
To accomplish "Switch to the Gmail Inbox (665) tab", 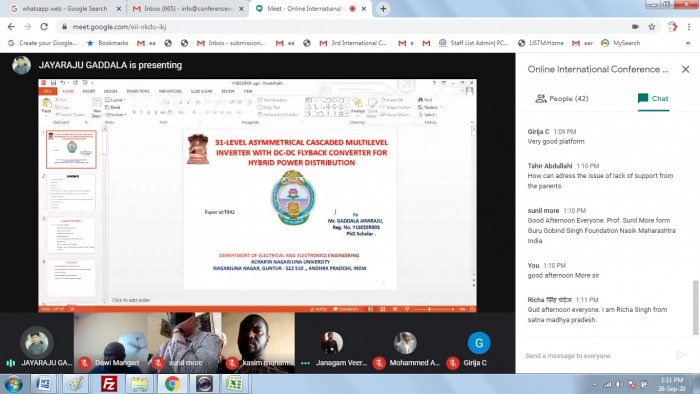I will point(189,8).
